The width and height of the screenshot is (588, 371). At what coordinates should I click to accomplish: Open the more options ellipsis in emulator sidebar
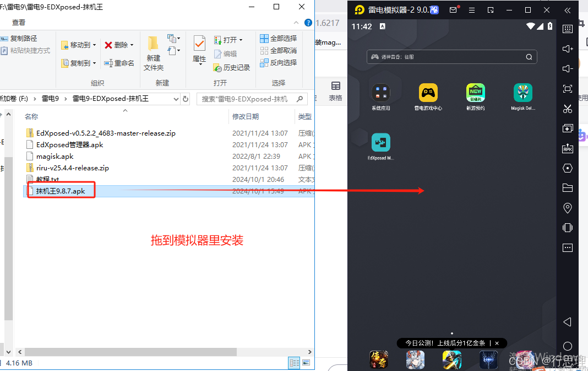(x=568, y=248)
